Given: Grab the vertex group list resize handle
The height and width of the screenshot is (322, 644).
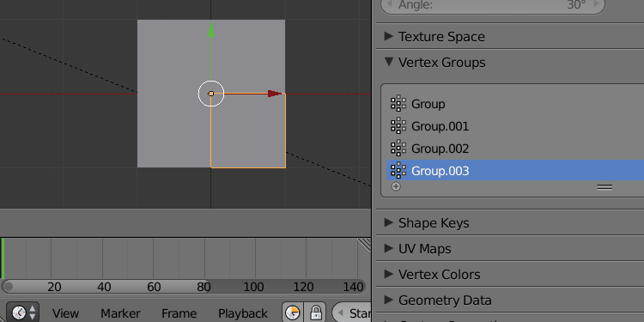Looking at the screenshot, I should click(605, 187).
